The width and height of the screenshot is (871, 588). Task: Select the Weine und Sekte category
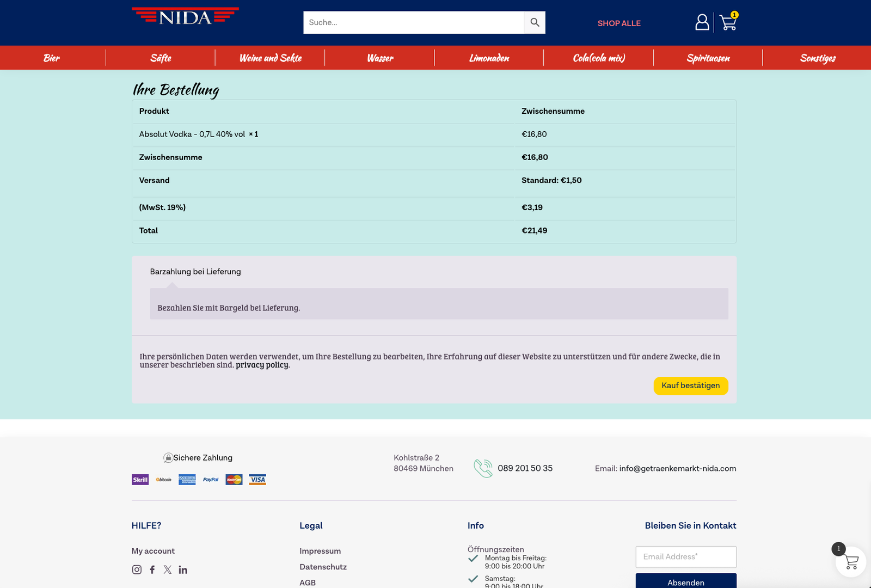pyautogui.click(x=271, y=58)
